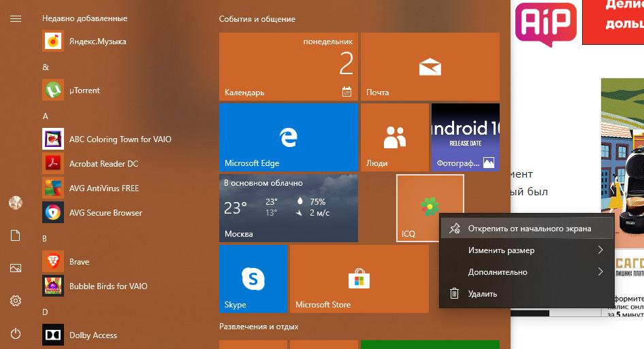Click the Acrobat Reader DC text label
This screenshot has width=644, height=349.
coord(103,163)
